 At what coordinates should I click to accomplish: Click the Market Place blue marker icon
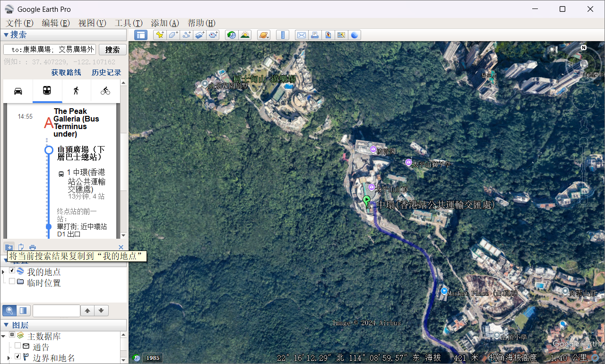click(x=443, y=291)
